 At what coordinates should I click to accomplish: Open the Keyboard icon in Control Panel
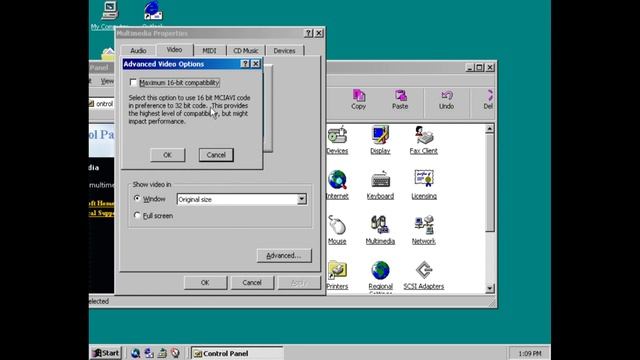click(x=380, y=185)
